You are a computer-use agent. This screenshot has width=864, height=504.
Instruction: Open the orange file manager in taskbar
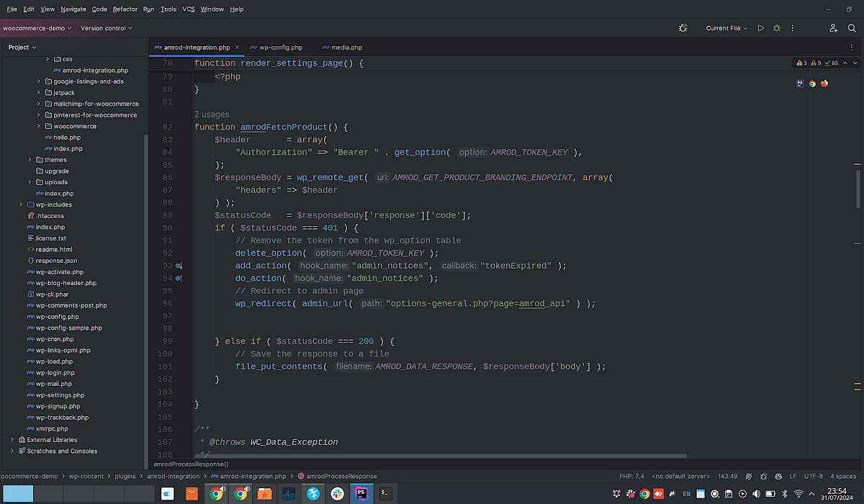[x=264, y=493]
